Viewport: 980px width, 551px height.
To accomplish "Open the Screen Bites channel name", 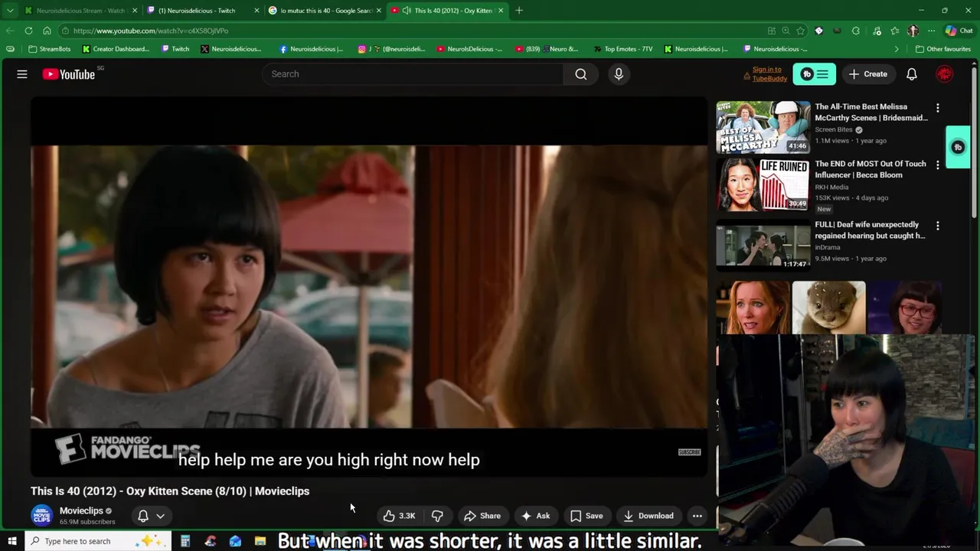I will coord(834,129).
